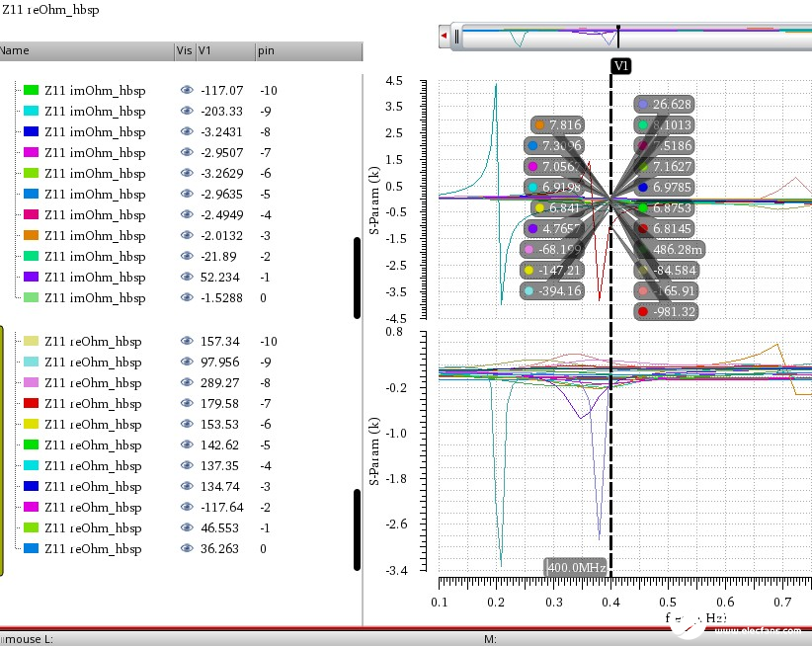Image resolution: width=812 pixels, height=646 pixels.
Task: Toggle visibility of Z11 reOhm_hbsp pin -10
Action: [x=187, y=341]
